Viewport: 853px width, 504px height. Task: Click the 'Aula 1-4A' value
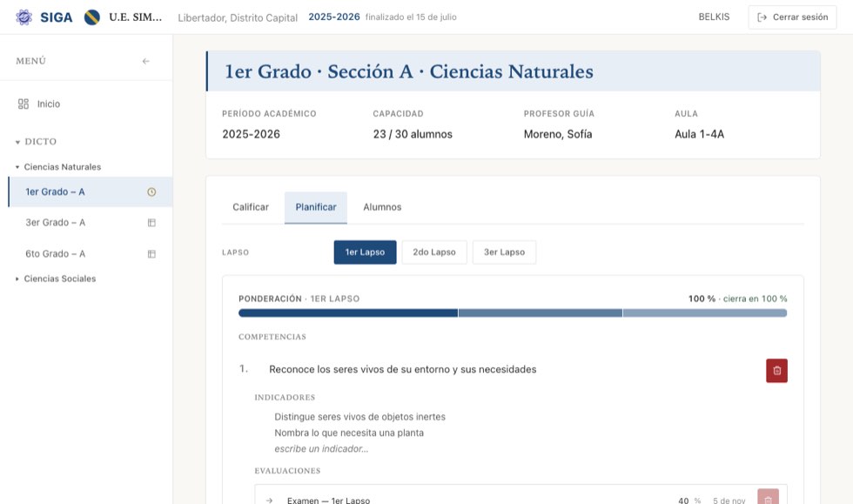699,134
